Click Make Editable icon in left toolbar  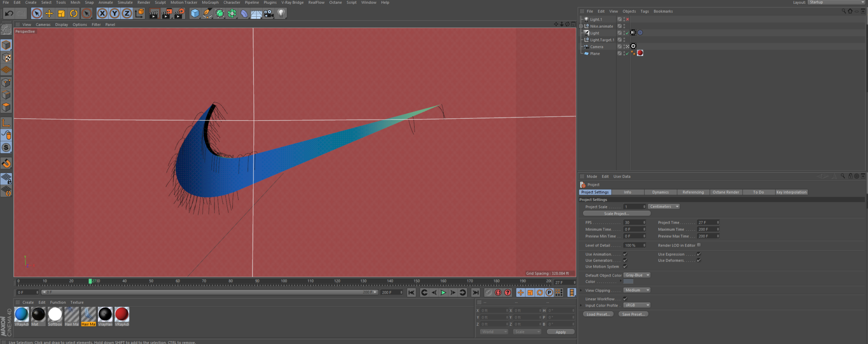point(6,29)
